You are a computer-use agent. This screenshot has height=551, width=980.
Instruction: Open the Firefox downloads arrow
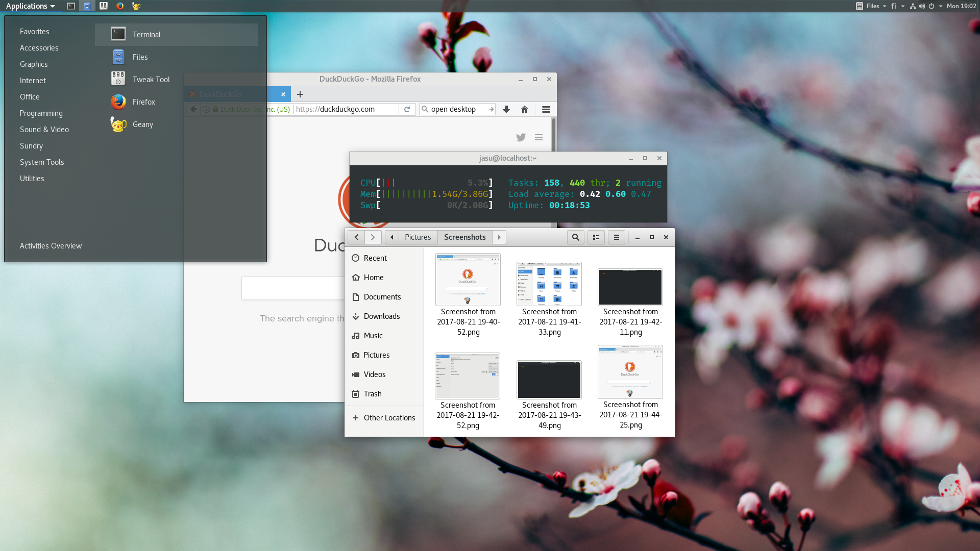click(506, 109)
